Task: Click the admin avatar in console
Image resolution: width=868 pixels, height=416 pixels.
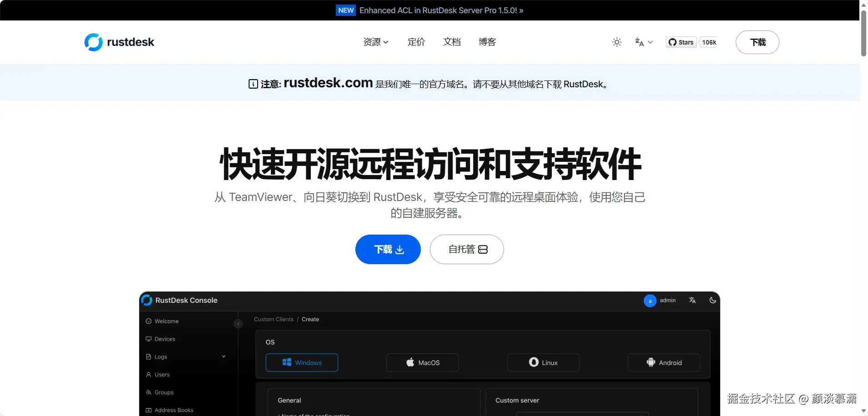Action: [650, 301]
